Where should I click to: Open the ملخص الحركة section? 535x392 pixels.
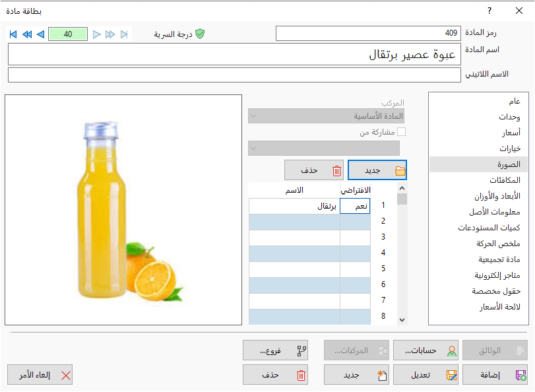point(479,244)
